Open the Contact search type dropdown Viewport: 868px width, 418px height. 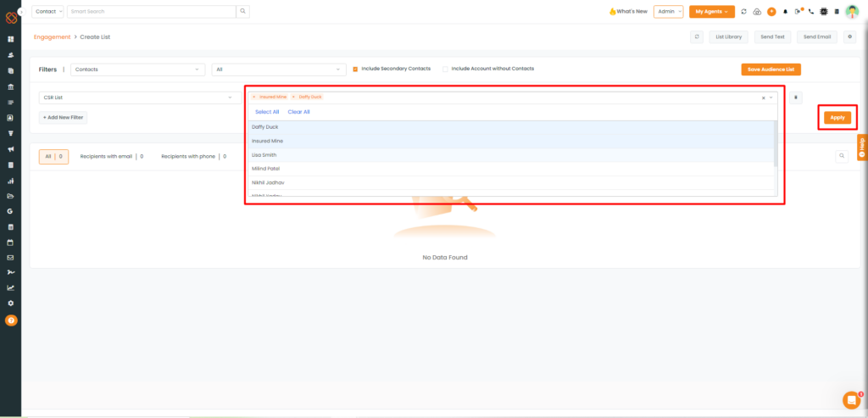[47, 11]
